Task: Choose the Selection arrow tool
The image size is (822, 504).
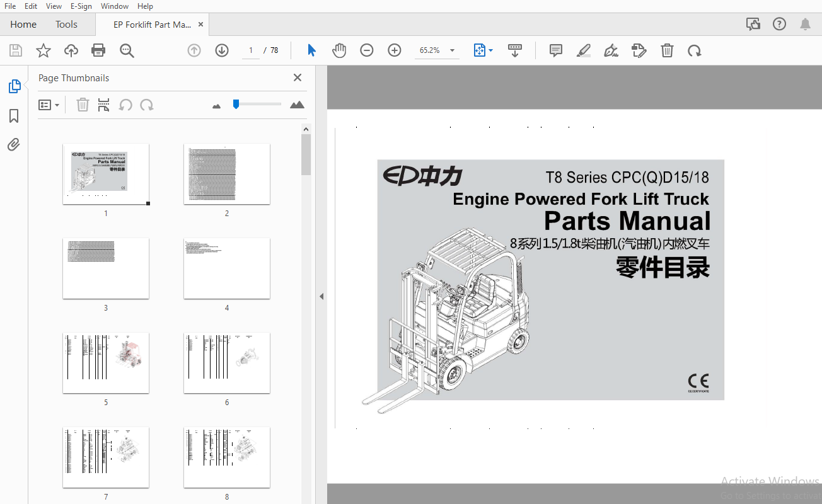Action: tap(311, 50)
